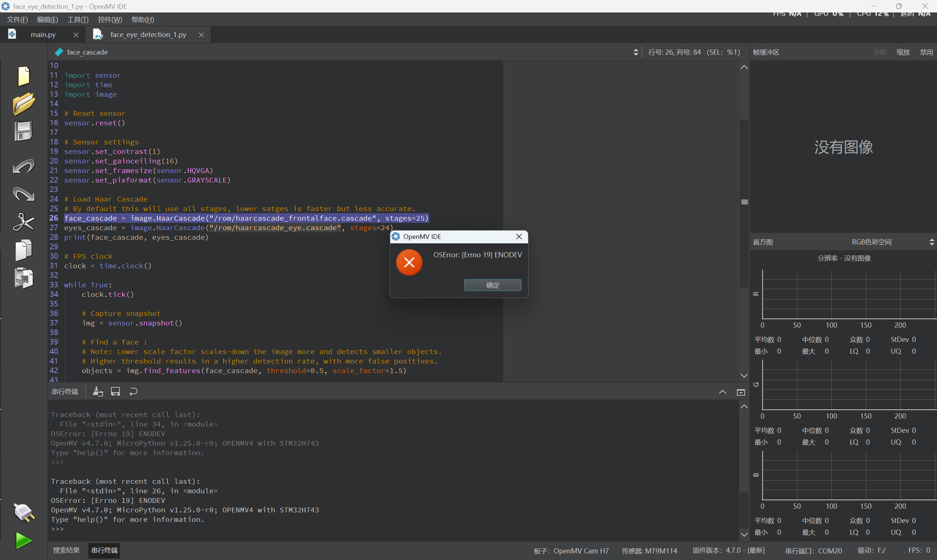
Task: Save serial terminal output icon
Action: click(115, 392)
